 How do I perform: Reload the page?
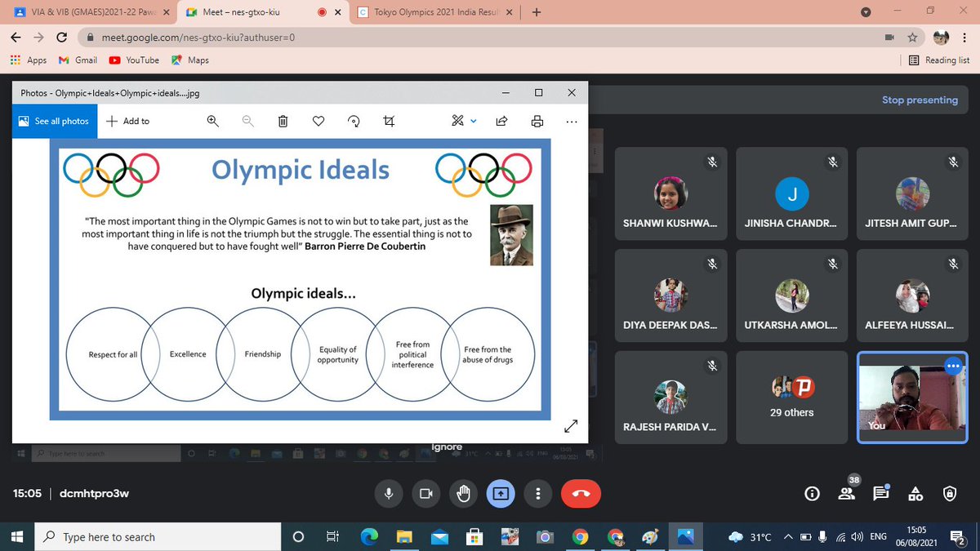click(x=61, y=38)
